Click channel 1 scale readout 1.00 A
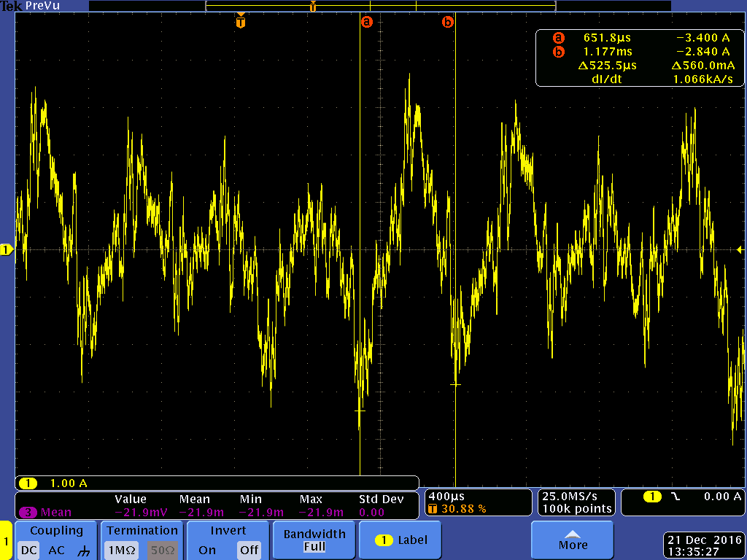Screen dimensions: 747x560 coord(69,483)
